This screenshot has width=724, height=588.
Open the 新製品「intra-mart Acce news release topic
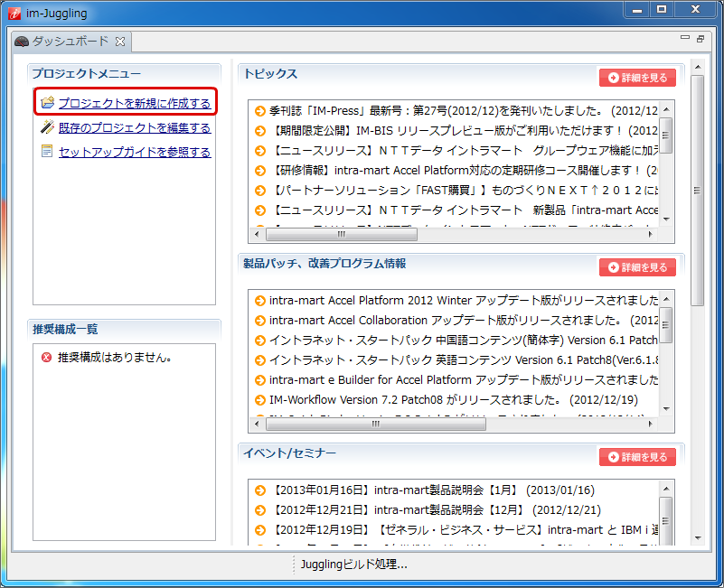[463, 210]
